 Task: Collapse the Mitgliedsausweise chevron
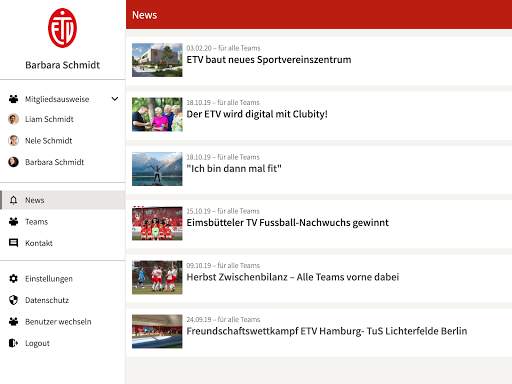(x=115, y=99)
